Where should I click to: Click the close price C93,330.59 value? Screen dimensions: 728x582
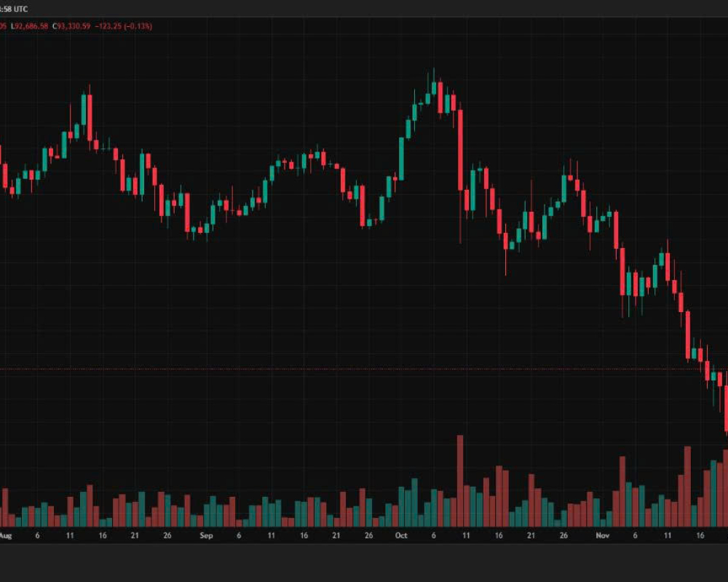point(66,26)
